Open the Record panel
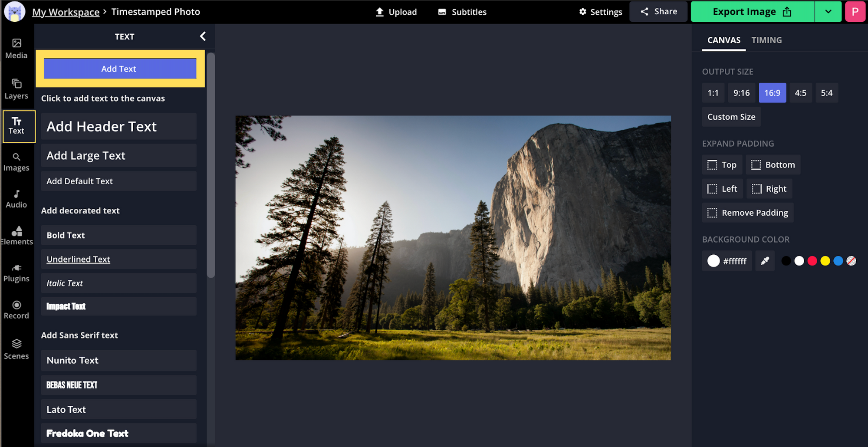The height and width of the screenshot is (447, 868). (16, 310)
